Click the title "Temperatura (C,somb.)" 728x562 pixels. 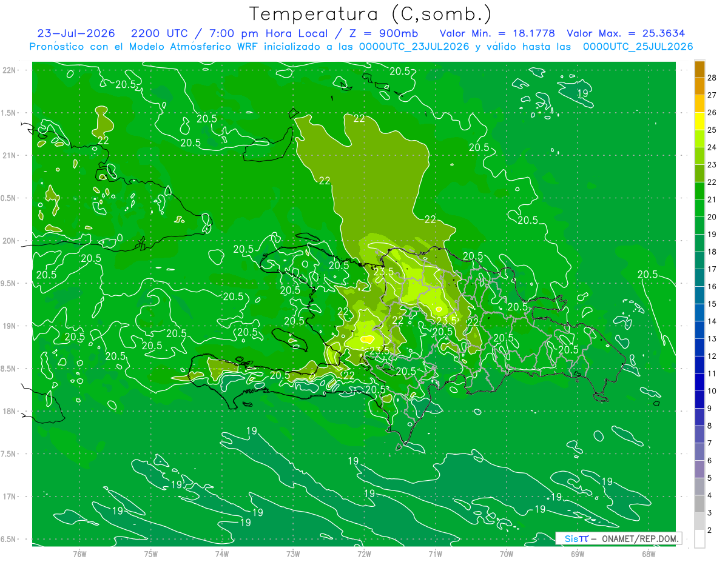tap(370, 15)
